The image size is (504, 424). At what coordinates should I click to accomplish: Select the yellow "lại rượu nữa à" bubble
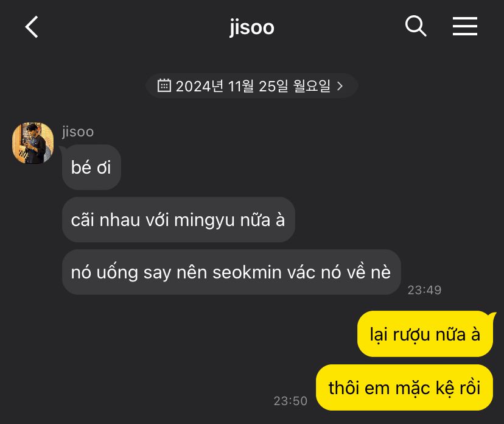pyautogui.click(x=425, y=334)
